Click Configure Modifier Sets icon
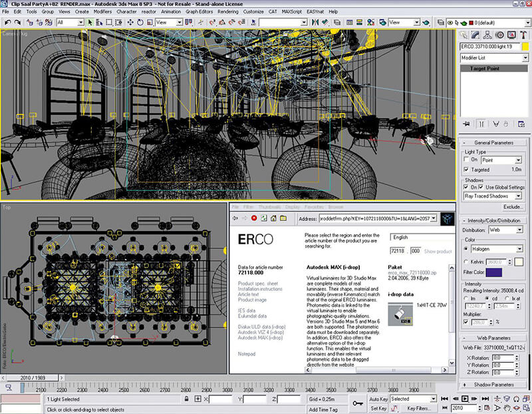 [521, 124]
